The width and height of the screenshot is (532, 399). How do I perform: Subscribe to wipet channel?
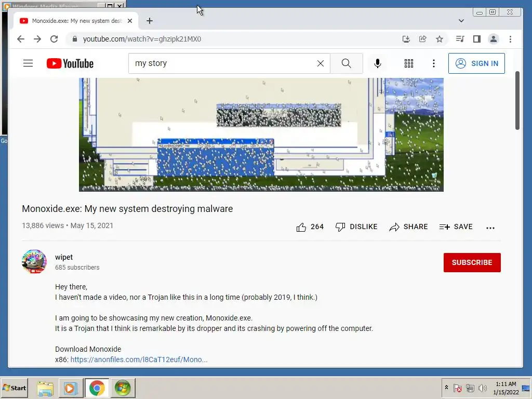(x=472, y=262)
